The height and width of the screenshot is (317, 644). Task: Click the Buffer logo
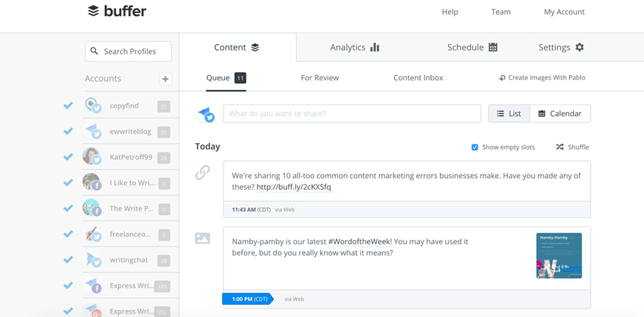(117, 11)
